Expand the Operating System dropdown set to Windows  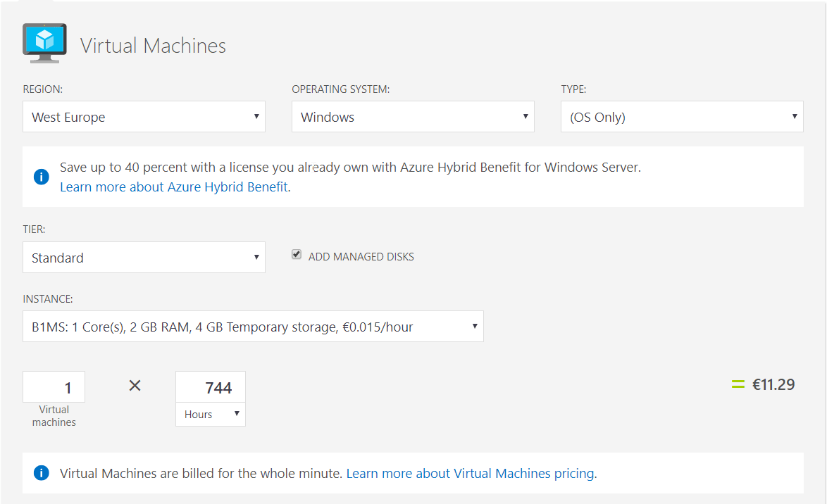[413, 117]
